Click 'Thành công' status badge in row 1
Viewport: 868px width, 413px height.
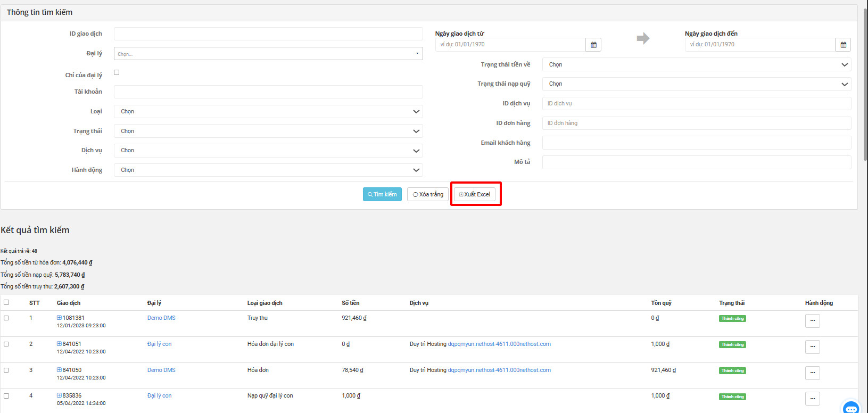pos(732,319)
